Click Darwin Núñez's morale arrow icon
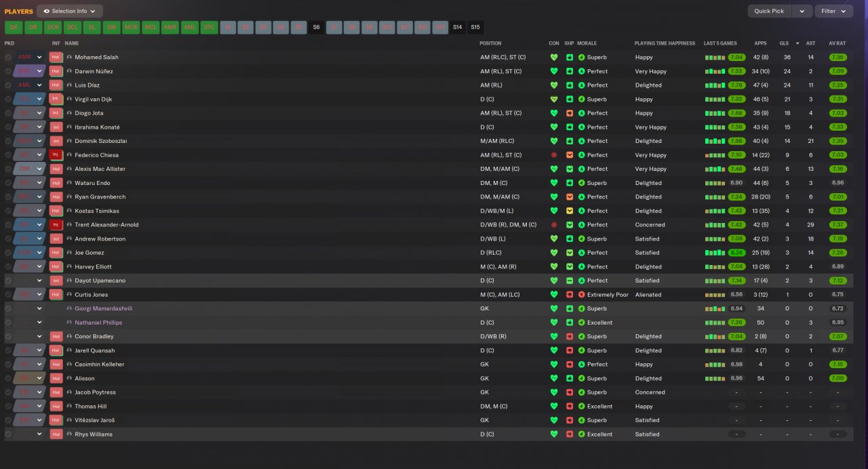The image size is (868, 469). [581, 71]
